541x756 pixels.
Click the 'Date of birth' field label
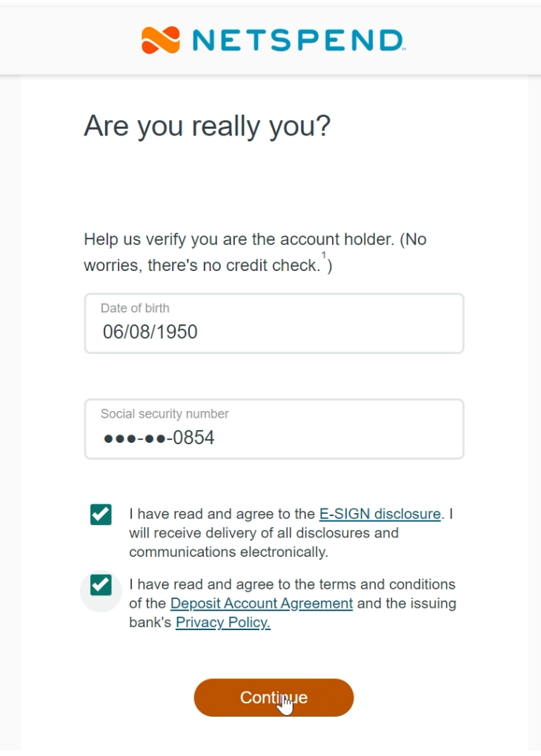tap(135, 308)
